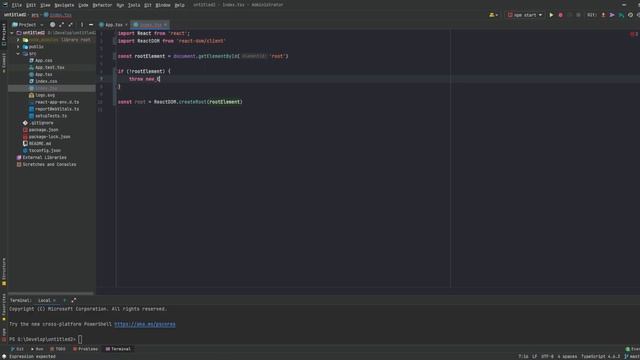The width and height of the screenshot is (640, 360).
Task: Open the https://aka.ms/pscore6 link in terminal
Action: 145,324
